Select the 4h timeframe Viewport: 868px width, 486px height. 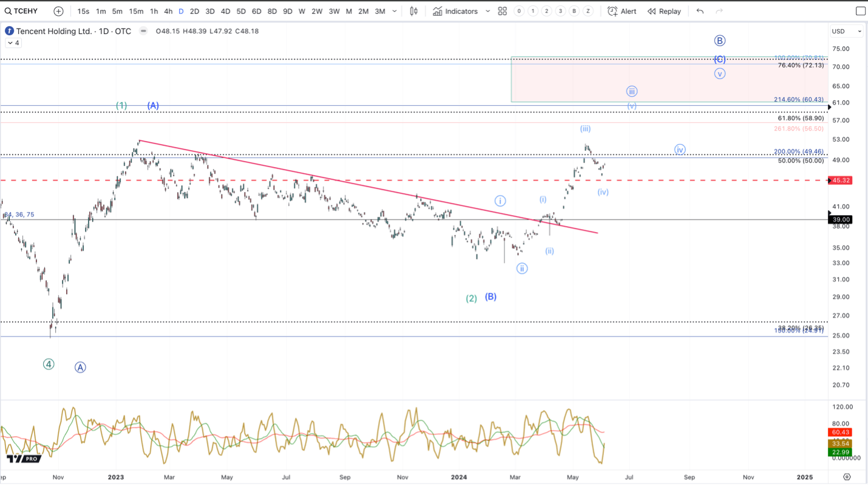(x=168, y=11)
